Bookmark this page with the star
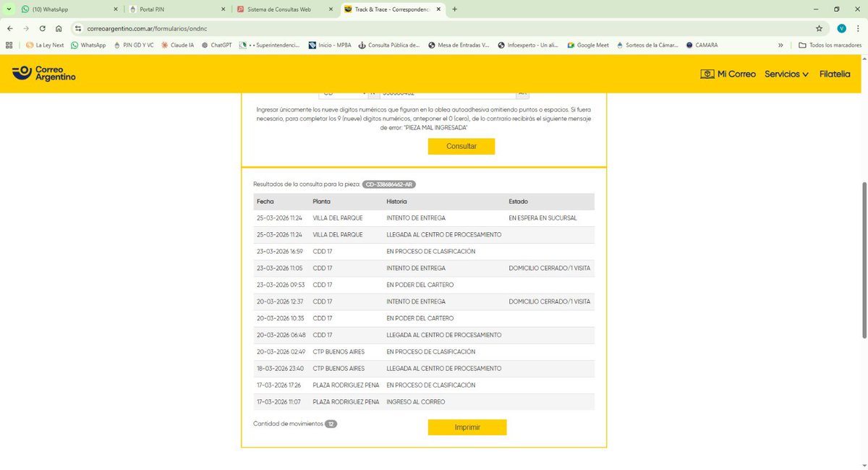 819,28
